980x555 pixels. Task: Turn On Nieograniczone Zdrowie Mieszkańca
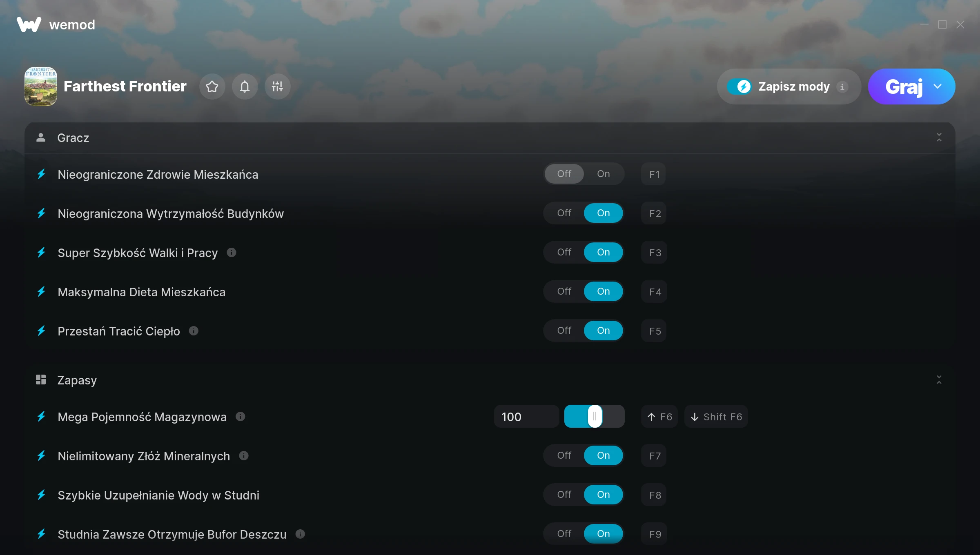(x=604, y=174)
